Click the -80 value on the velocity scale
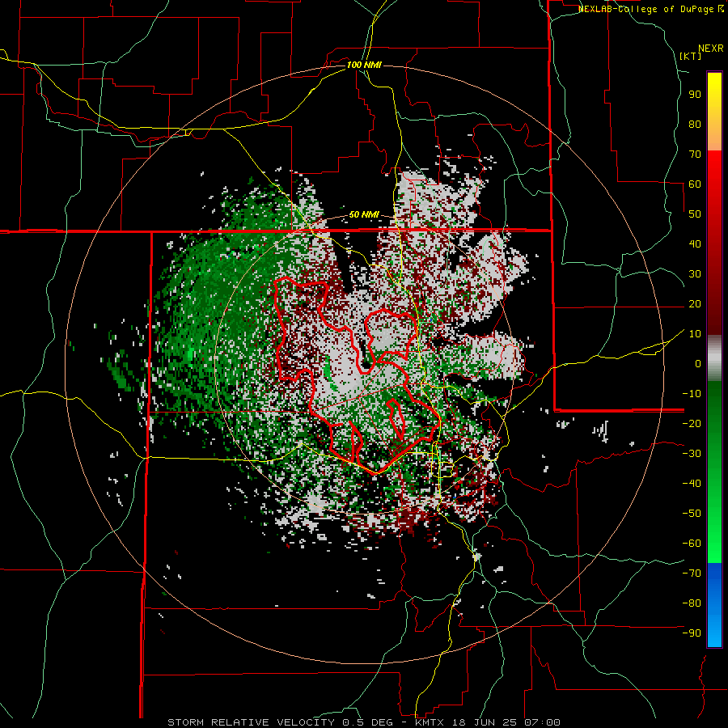Viewport: 728px width, 728px height. pos(692,603)
